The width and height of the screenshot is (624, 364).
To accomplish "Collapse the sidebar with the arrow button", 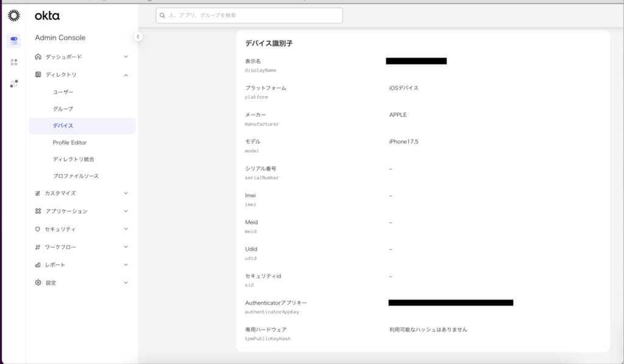I will tap(138, 37).
